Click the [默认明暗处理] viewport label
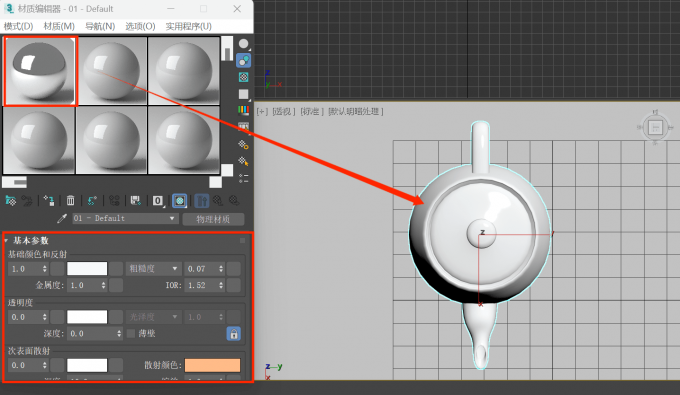This screenshot has height=395, width=680. pos(356,111)
